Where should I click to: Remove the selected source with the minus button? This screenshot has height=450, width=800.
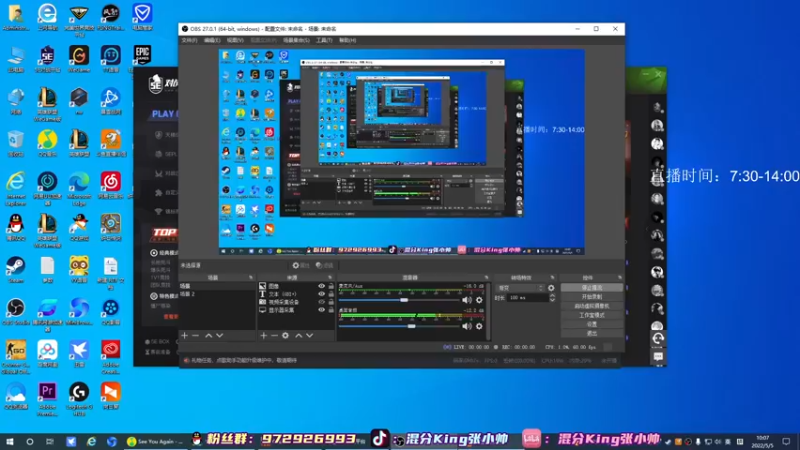pyautogui.click(x=274, y=336)
